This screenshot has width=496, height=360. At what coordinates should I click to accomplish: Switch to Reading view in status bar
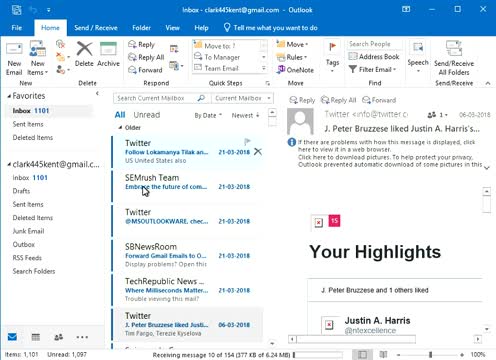[x=383, y=354]
